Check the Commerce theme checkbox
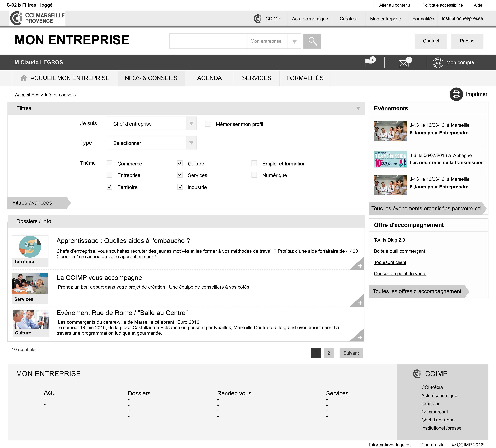Screen dimensions: 496x448 (x=109, y=163)
